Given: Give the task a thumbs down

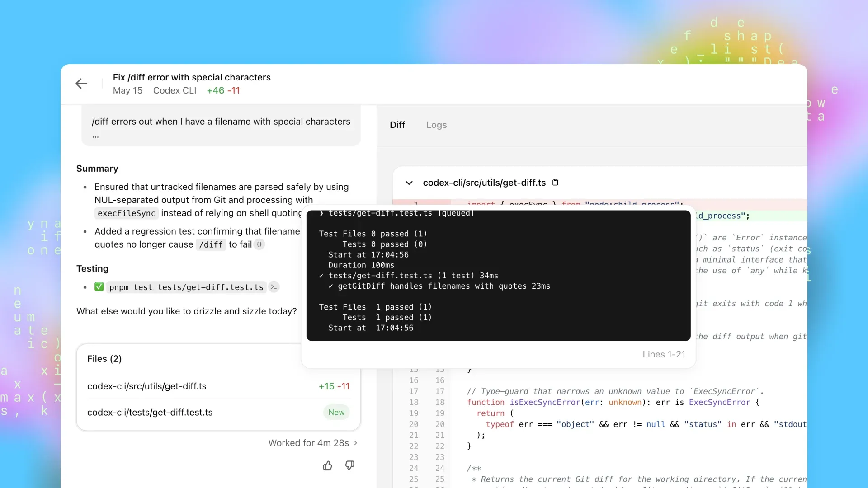Looking at the screenshot, I should 349,465.
